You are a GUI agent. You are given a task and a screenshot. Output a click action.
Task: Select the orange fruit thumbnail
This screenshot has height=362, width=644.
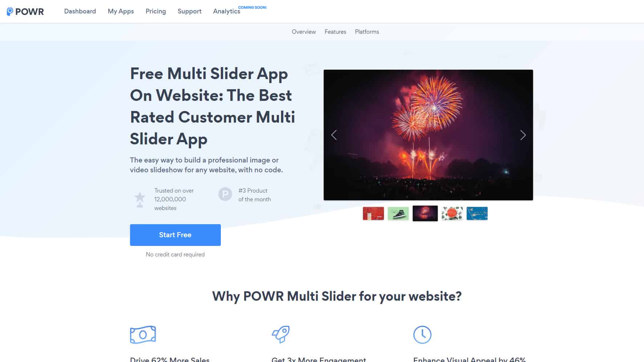[x=452, y=214]
